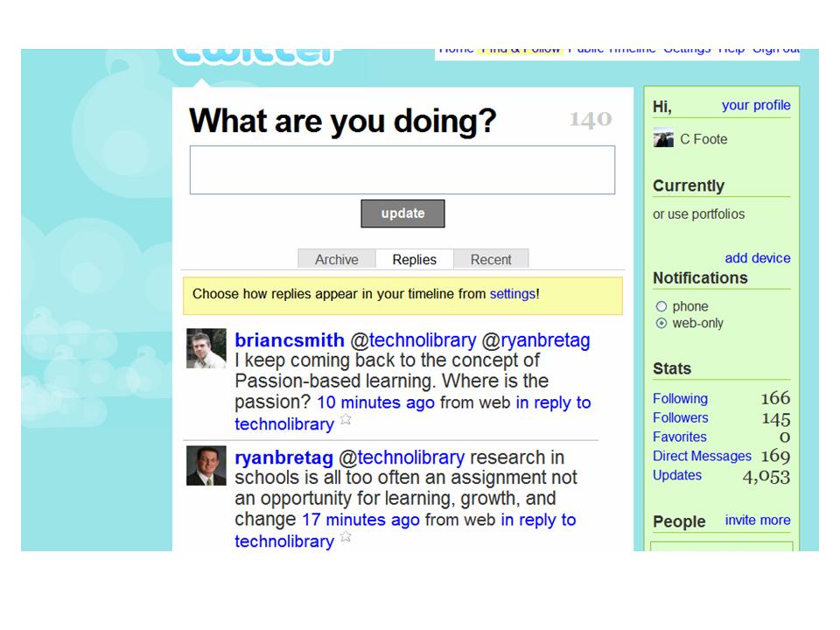Viewport: 840px width, 630px height.
Task: Open the Direct Messages link
Action: (x=702, y=456)
